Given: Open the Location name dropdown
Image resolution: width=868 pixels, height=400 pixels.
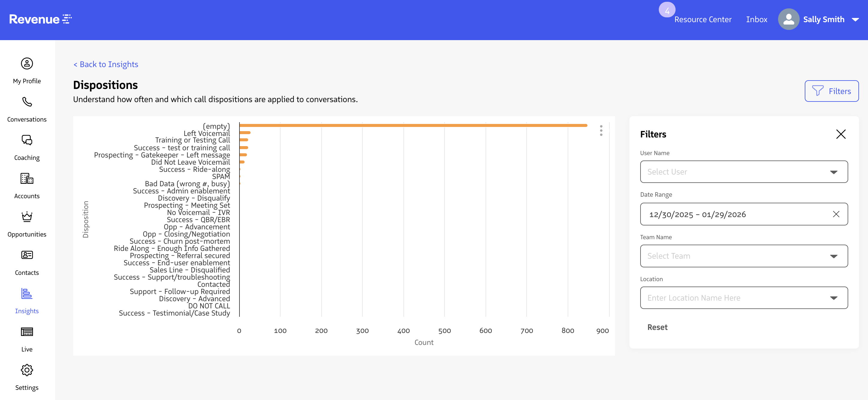Looking at the screenshot, I should click(744, 298).
